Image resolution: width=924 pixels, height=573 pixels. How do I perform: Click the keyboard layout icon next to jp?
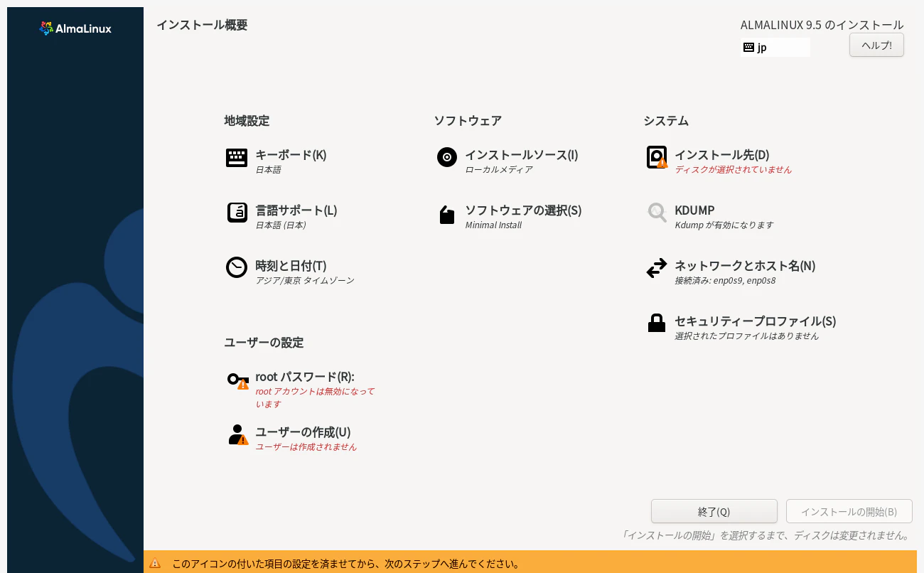tap(748, 48)
